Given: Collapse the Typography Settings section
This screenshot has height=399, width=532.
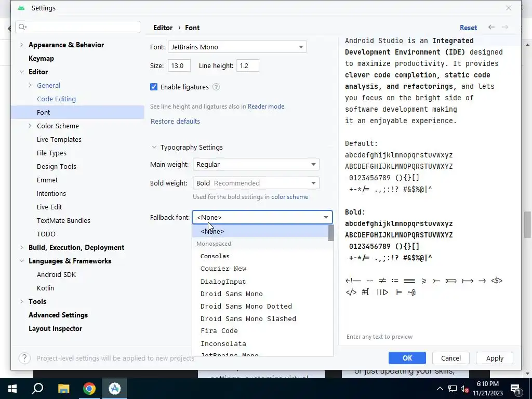Looking at the screenshot, I should pos(154,147).
